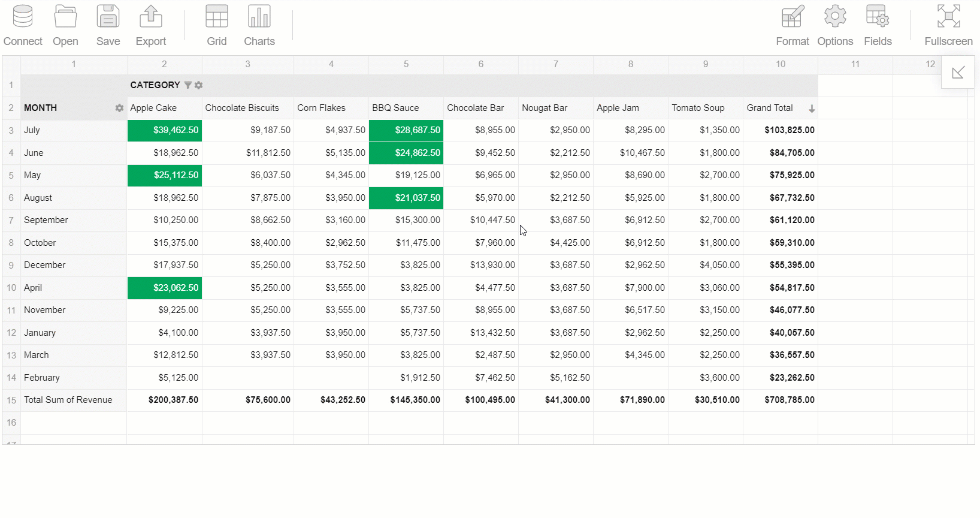Screen dimensions: 980x518
Task: Click grand total cell $708,785.00
Action: 781,400
